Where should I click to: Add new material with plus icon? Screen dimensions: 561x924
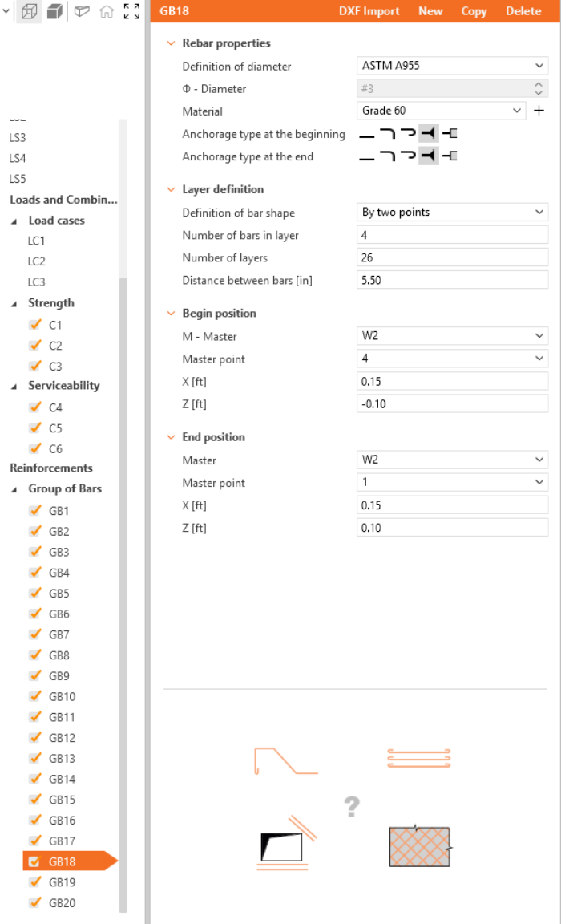539,111
